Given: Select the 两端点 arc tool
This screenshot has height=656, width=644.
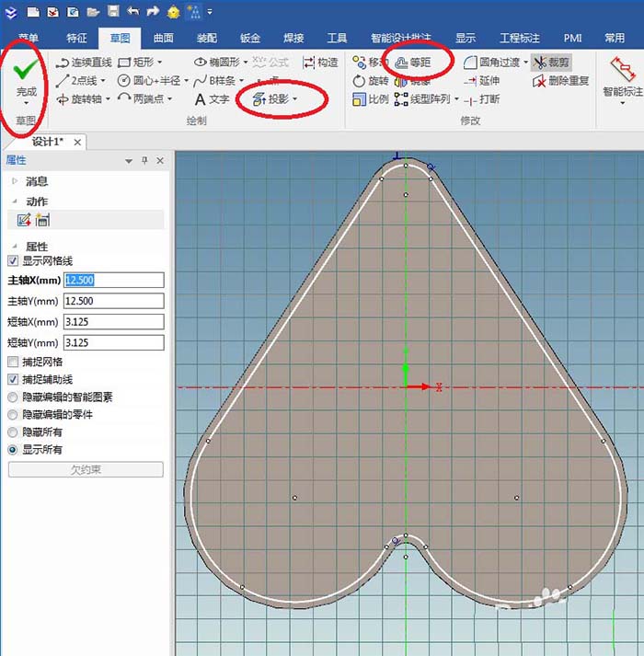Looking at the screenshot, I should pos(141,99).
